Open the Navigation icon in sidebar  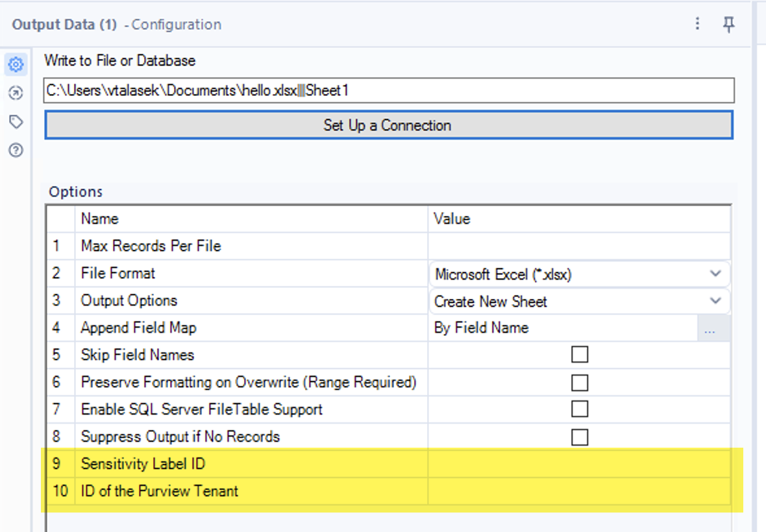tap(16, 93)
